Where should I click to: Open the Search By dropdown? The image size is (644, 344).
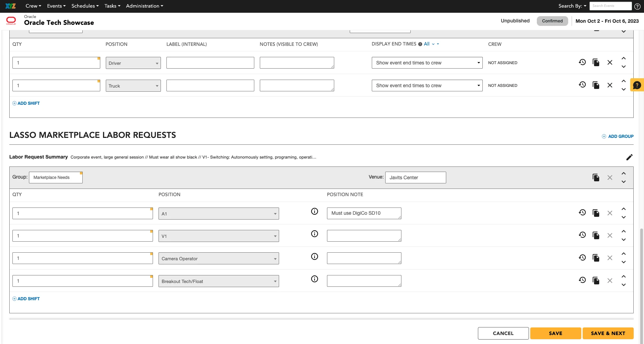pos(572,6)
